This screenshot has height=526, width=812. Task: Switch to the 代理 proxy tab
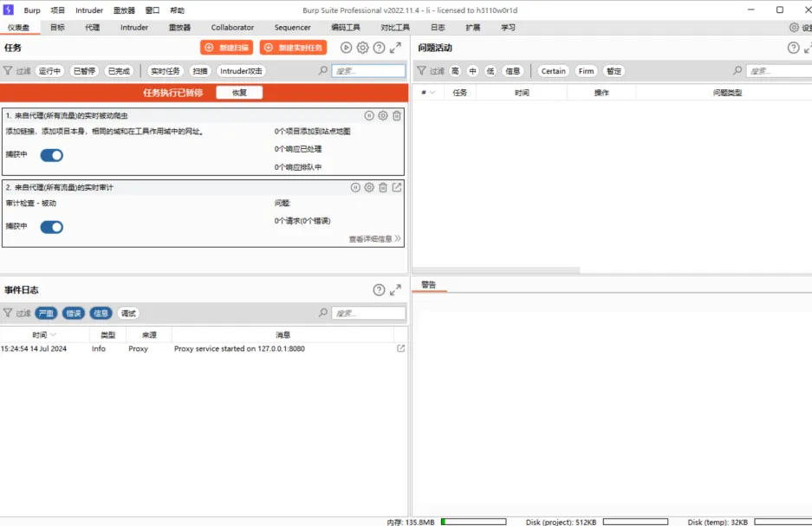pyautogui.click(x=92, y=28)
